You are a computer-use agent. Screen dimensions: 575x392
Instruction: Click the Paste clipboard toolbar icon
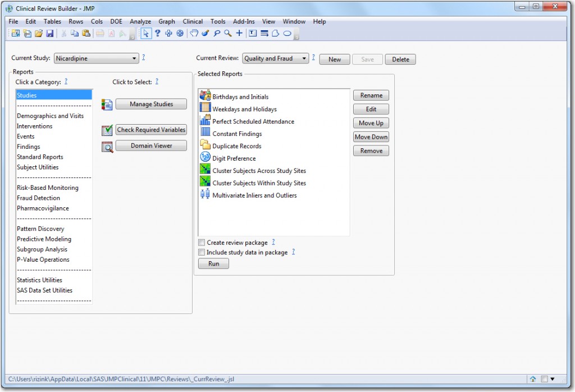tap(86, 33)
